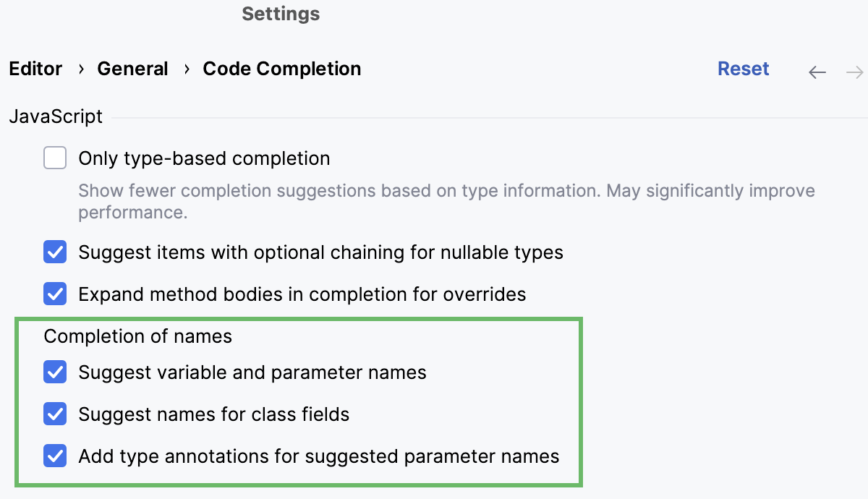Image resolution: width=868 pixels, height=499 pixels.
Task: Disable "Suggest names for class fields"
Action: 54,414
